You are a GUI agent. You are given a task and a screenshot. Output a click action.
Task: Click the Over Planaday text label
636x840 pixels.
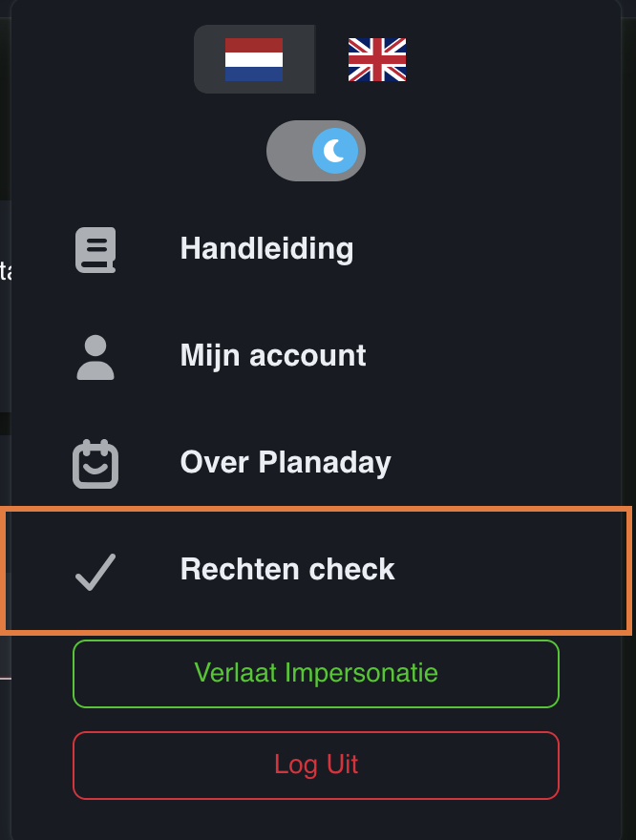(x=286, y=464)
